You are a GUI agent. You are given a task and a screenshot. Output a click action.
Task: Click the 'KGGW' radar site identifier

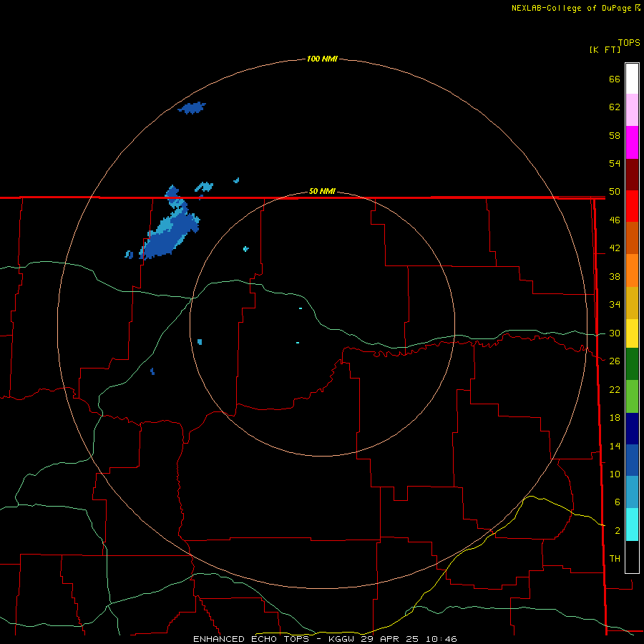click(x=342, y=639)
